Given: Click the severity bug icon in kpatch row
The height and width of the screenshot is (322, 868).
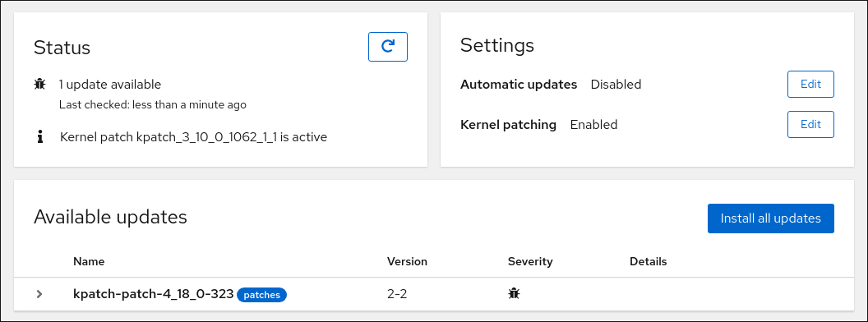Looking at the screenshot, I should 514,294.
